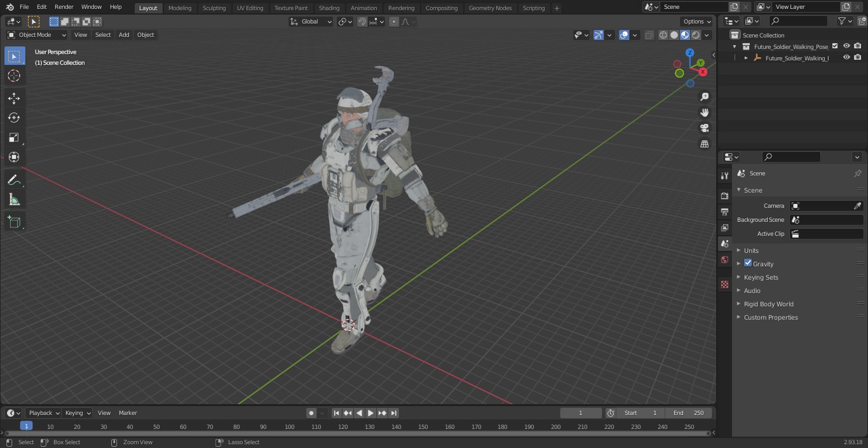Viewport: 868px width, 448px height.
Task: Open the pivot point dropdown
Action: tap(345, 22)
